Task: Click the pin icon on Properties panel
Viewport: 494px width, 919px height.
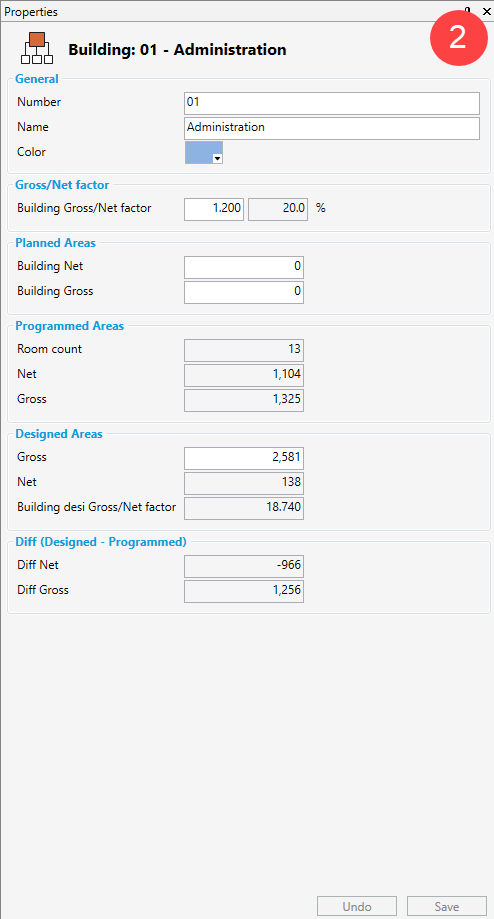Action: pos(468,11)
